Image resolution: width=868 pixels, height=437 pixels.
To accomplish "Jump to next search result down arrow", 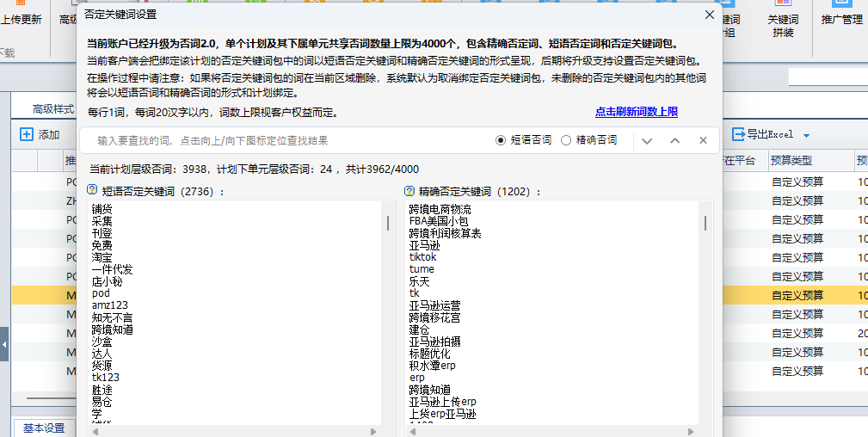I will tap(647, 141).
